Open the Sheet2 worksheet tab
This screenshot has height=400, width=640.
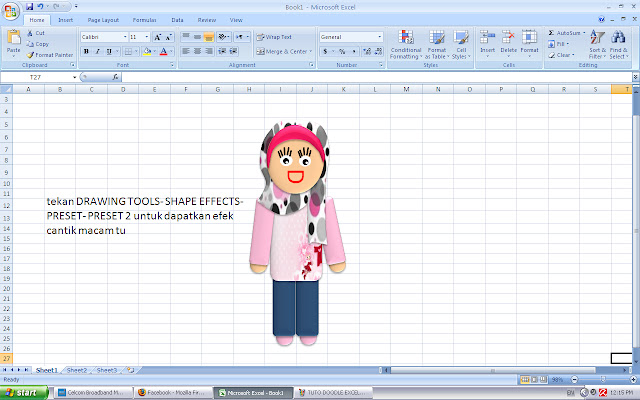(x=77, y=370)
